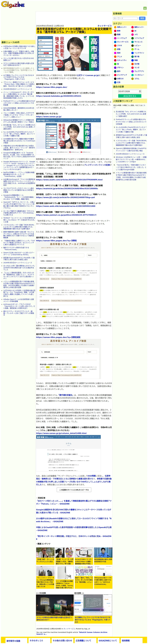Click the magenta dot beside 取材

pyautogui.click(x=115, y=53)
